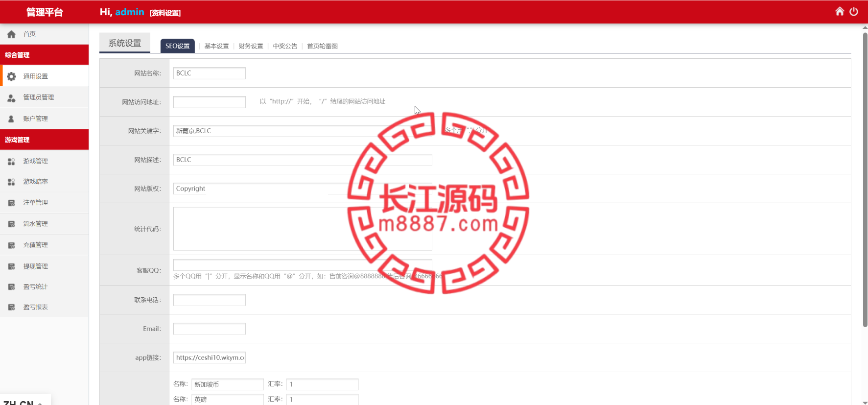The height and width of the screenshot is (405, 868).
Task: Click the icon beside 盈亏统计
Action: coord(11,287)
